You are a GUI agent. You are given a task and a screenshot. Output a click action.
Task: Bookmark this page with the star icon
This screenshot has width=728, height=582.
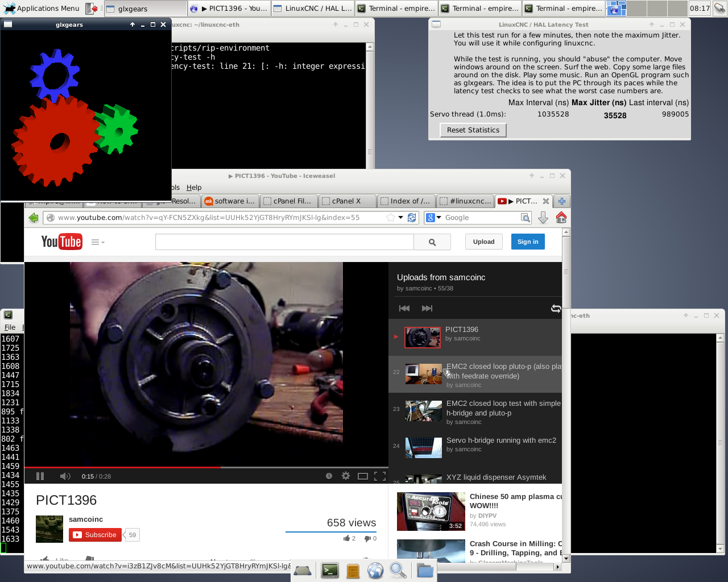coord(390,218)
